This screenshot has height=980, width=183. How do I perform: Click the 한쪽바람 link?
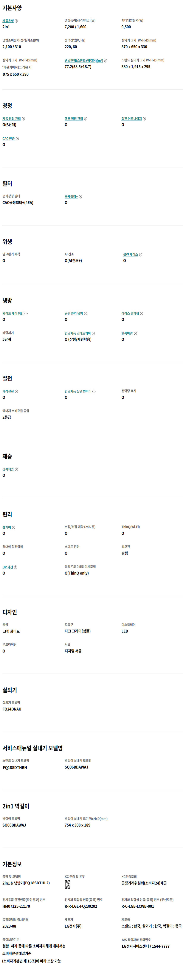click(x=127, y=333)
